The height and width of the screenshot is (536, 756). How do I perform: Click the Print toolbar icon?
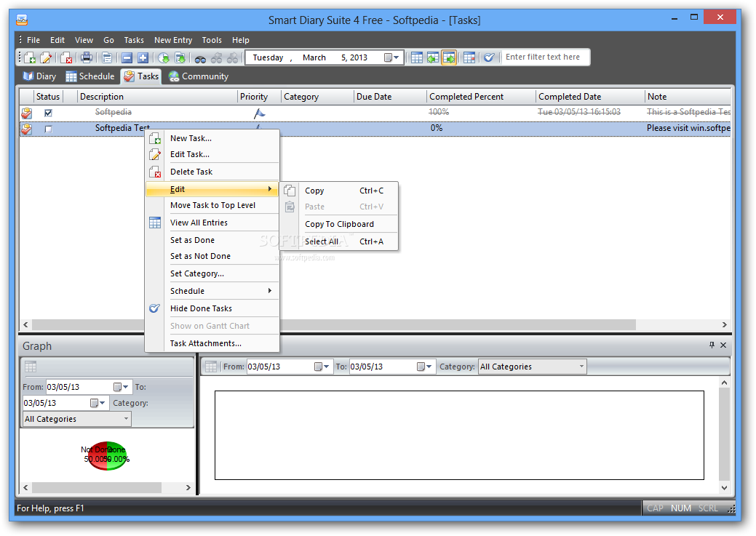87,57
